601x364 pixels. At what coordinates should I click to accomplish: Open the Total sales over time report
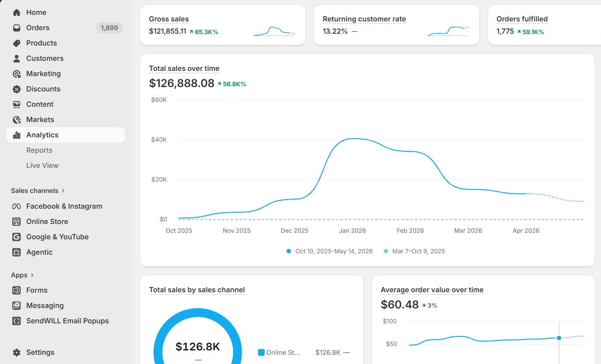coord(184,68)
